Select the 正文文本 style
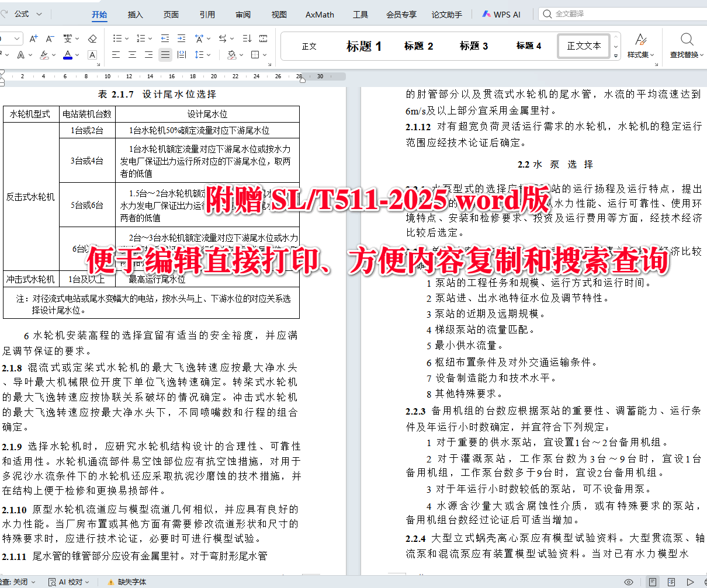This screenshot has width=707, height=588. click(x=584, y=46)
